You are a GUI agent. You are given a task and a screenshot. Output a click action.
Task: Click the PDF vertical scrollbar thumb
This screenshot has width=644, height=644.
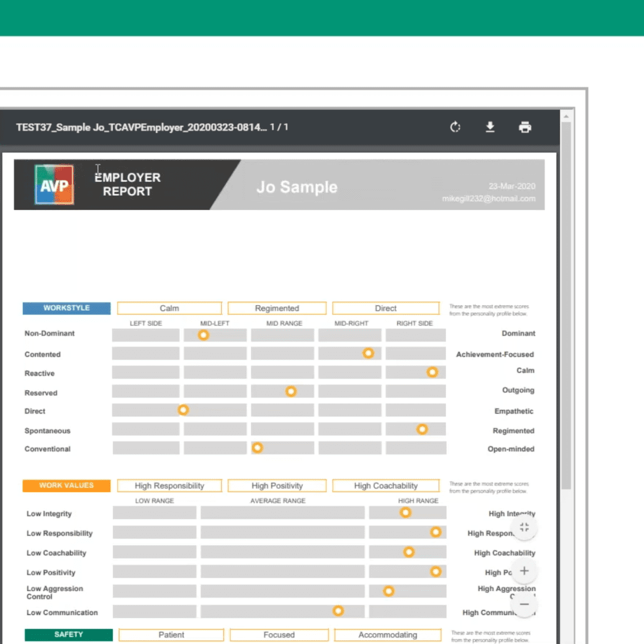(x=566, y=302)
